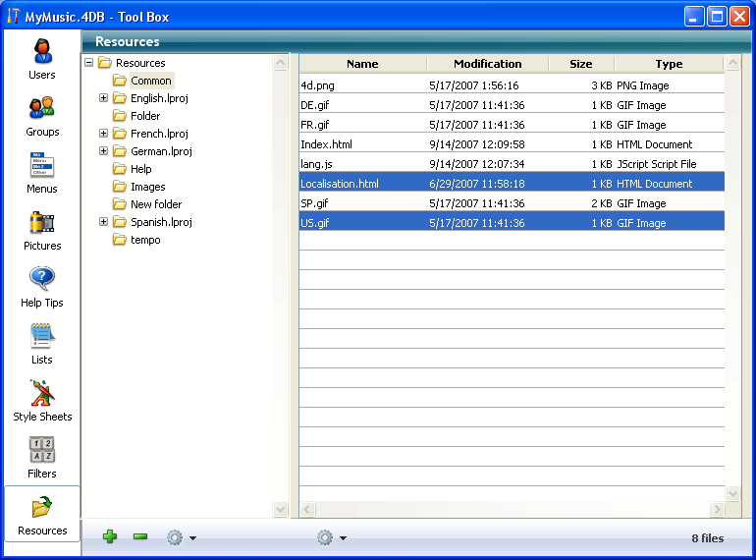
Task: Click the green minus remove button
Action: click(x=140, y=537)
